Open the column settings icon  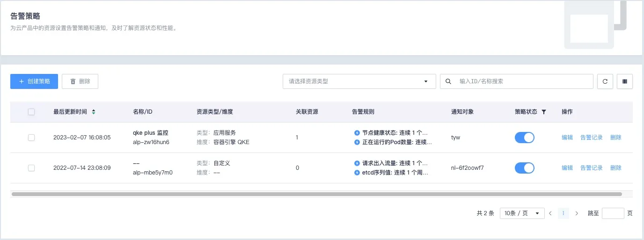pos(625,81)
